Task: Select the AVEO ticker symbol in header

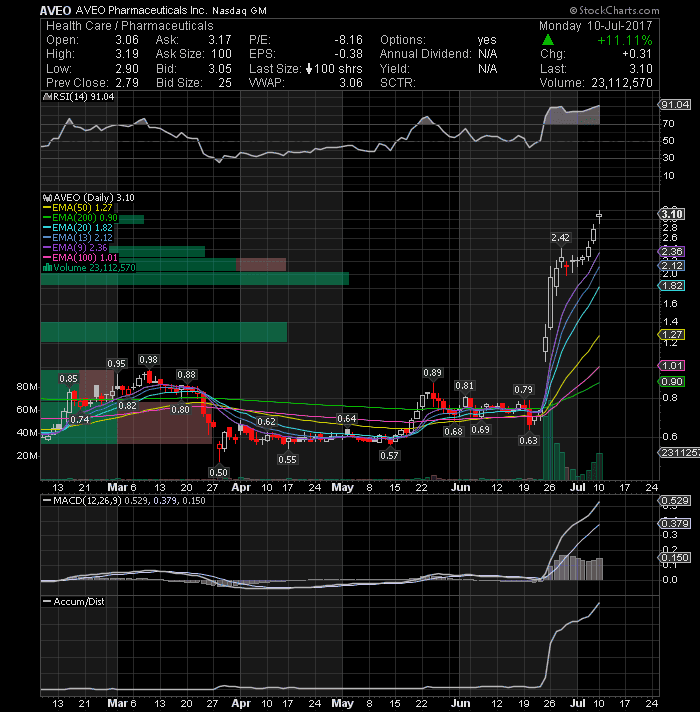Action: click(x=55, y=10)
